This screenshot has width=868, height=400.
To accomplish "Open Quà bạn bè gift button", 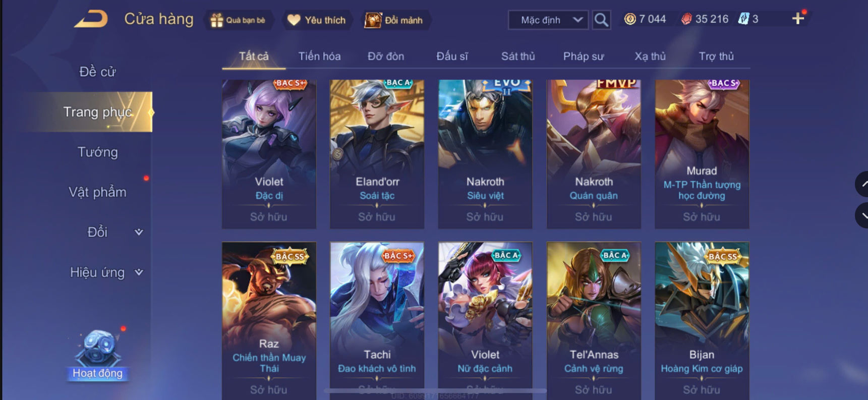I will coord(238,20).
